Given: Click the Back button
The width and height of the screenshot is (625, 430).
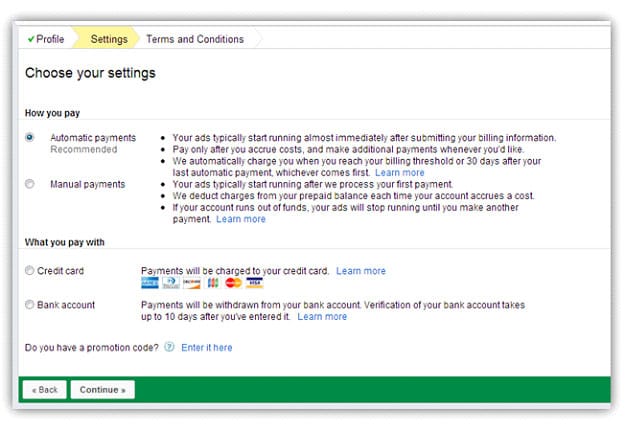Looking at the screenshot, I should [x=44, y=389].
